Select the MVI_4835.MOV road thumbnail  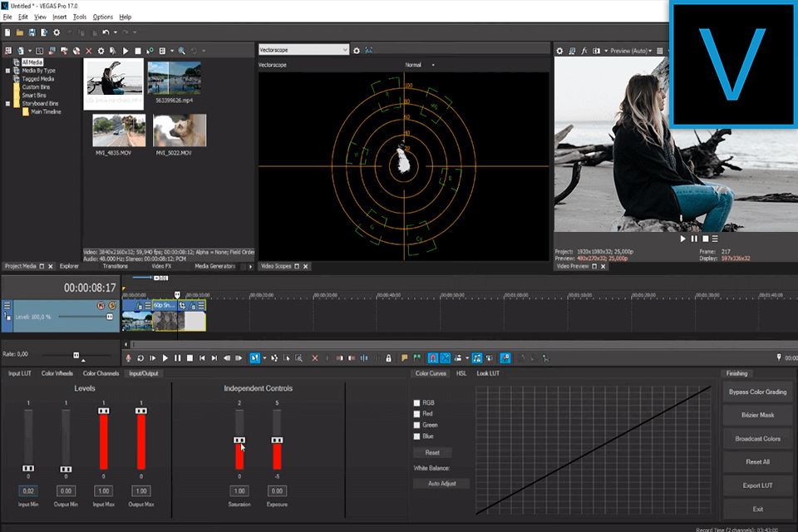point(119,131)
